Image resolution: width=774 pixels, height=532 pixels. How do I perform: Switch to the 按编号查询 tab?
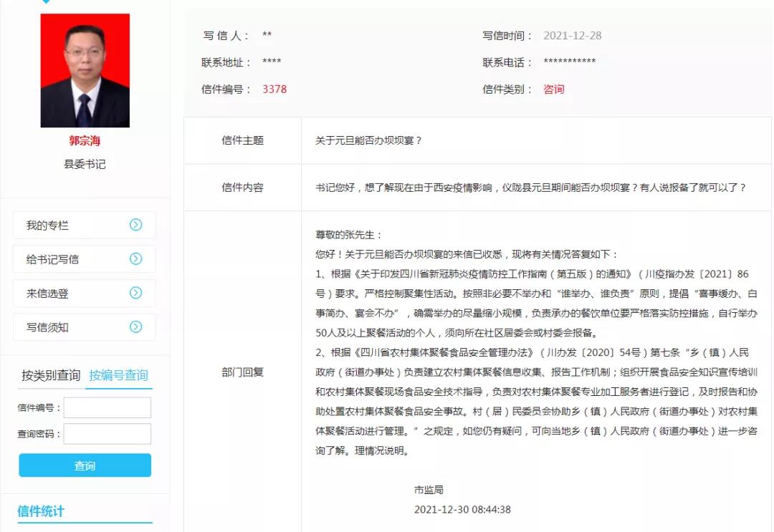click(x=120, y=374)
